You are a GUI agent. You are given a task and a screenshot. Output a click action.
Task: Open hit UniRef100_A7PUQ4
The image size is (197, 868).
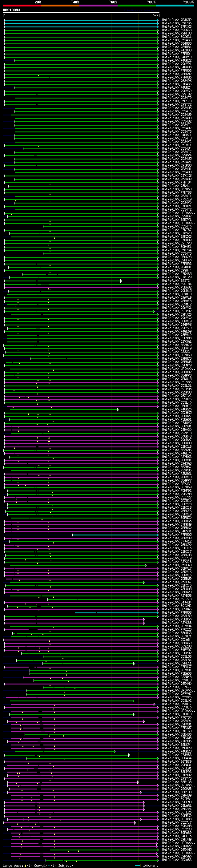177,54
